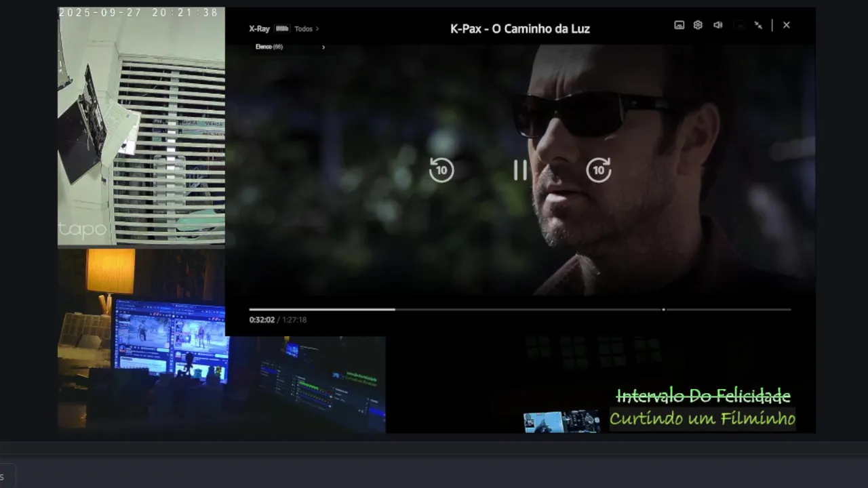Adjust the volume speaker icon
The width and height of the screenshot is (868, 488).
click(x=717, y=25)
